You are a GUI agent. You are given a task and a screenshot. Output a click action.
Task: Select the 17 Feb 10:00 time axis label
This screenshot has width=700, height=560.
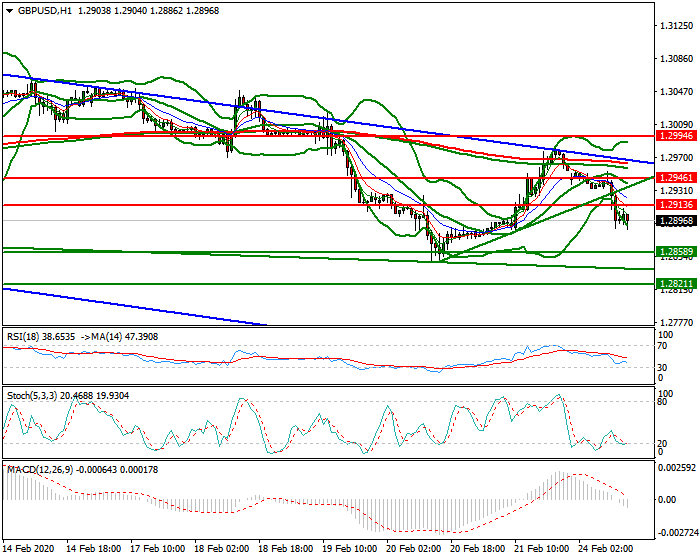(x=158, y=548)
